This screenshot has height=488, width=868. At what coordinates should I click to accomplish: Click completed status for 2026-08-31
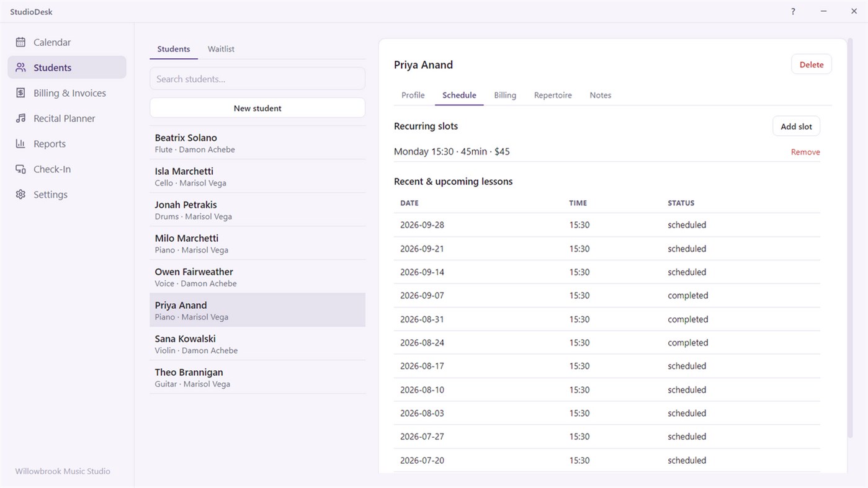pos(687,319)
